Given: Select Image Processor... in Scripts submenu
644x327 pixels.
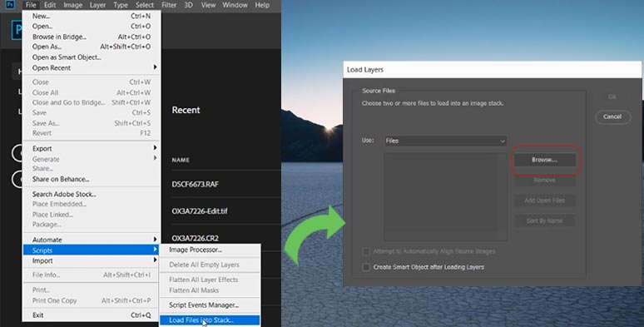Looking at the screenshot, I should point(210,250).
